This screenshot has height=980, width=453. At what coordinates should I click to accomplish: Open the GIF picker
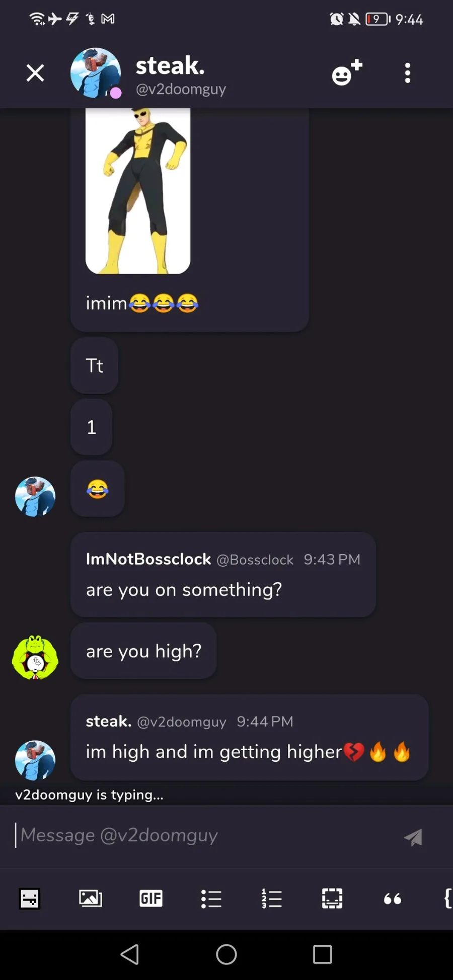[151, 899]
